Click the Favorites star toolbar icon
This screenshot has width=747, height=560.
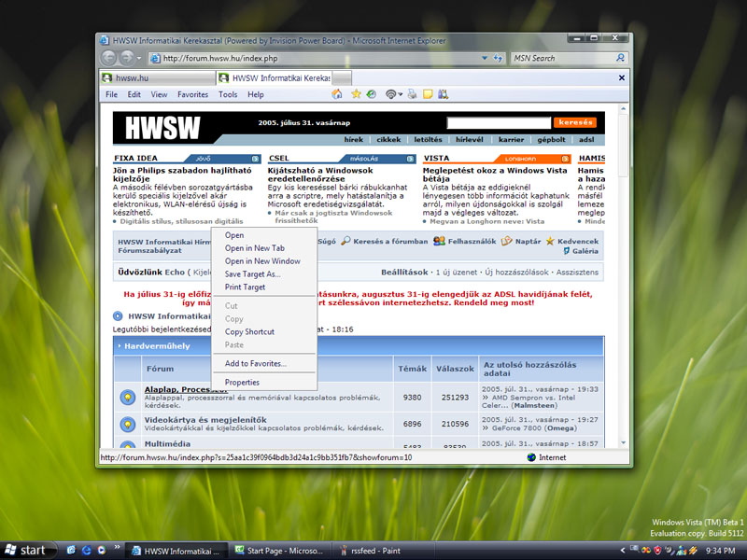point(357,94)
